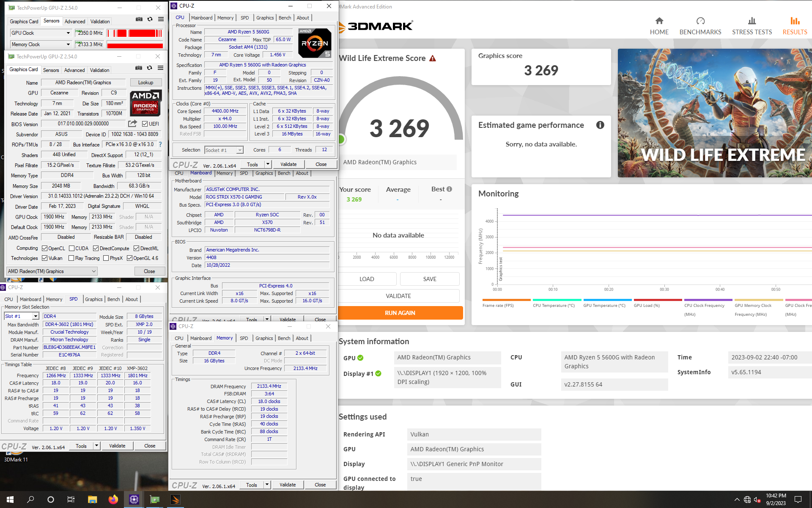Image resolution: width=812 pixels, height=508 pixels.
Task: Toggle the DirectML checkbox
Action: [137, 248]
